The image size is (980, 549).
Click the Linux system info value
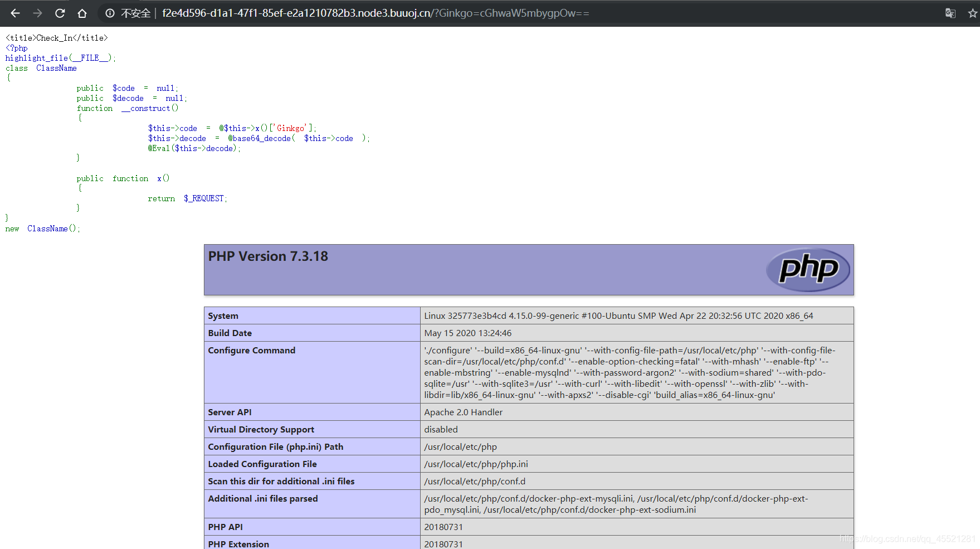[x=618, y=316]
